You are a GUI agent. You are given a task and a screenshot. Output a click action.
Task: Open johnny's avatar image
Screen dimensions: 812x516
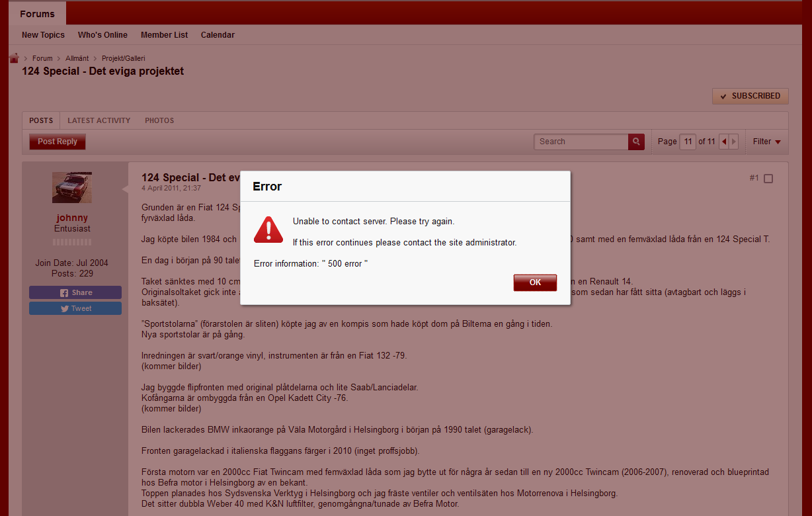(72, 187)
